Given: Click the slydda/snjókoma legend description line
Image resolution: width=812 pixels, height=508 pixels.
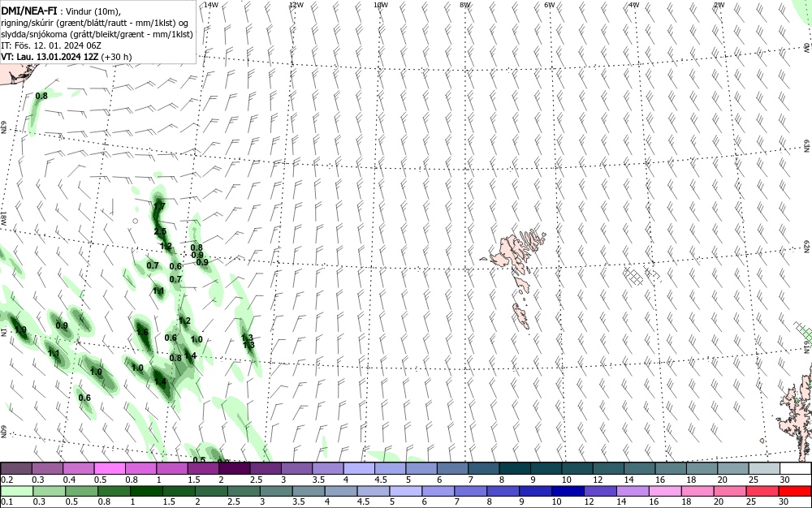Looking at the screenshot, I should tap(97, 34).
